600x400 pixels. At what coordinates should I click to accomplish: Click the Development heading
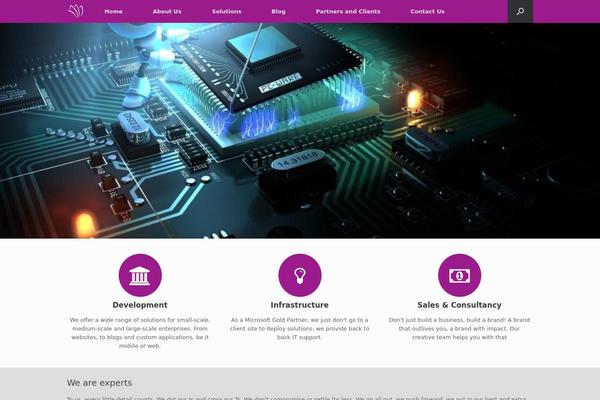[x=140, y=305]
